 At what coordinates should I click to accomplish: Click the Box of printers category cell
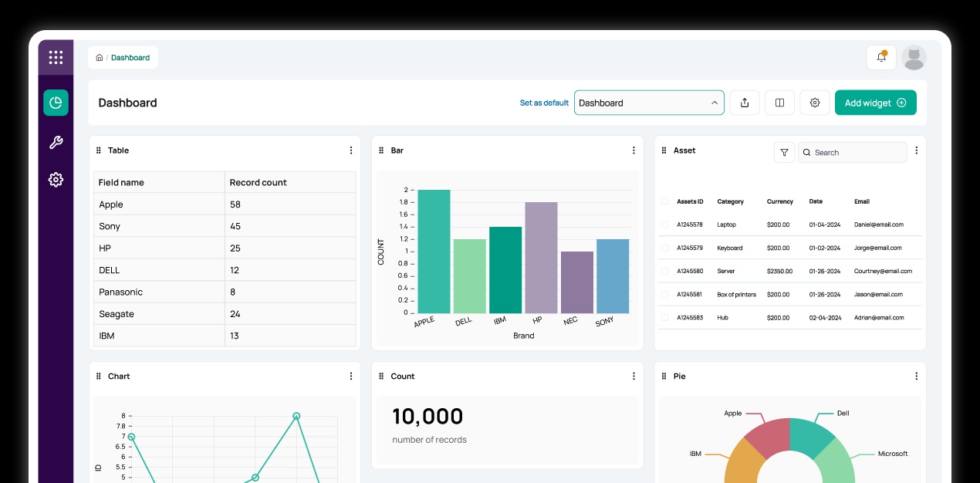pos(737,294)
